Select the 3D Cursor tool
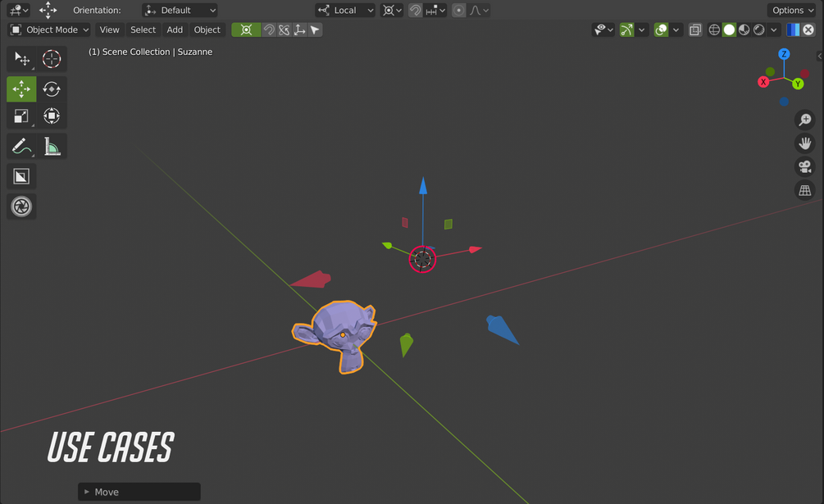 (52, 59)
